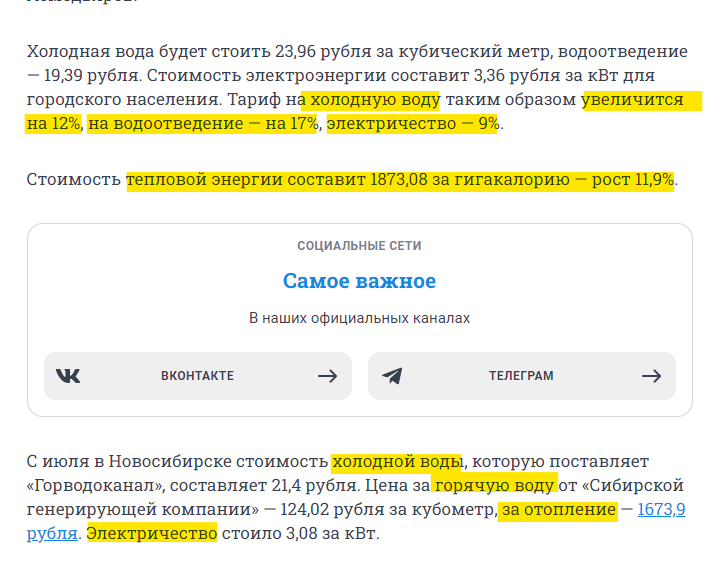Click highlighted sentence about тепловой энергии
The width and height of the screenshot is (724, 573).
click(x=400, y=180)
